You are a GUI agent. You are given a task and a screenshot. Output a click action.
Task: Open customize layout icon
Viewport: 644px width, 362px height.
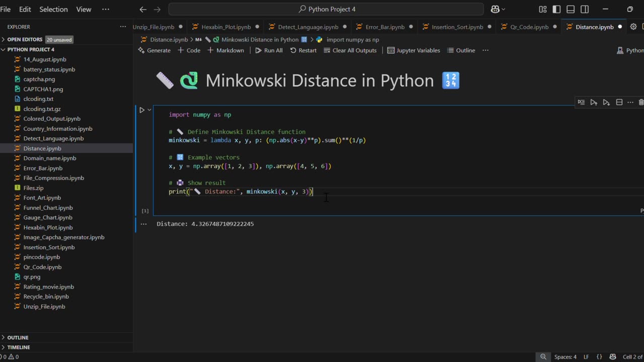click(x=542, y=9)
